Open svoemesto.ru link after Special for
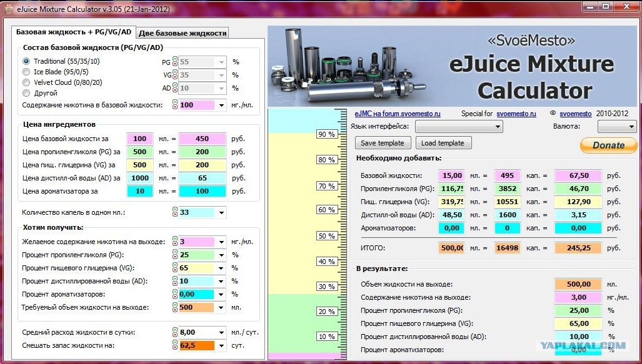The image size is (642, 364). click(516, 114)
